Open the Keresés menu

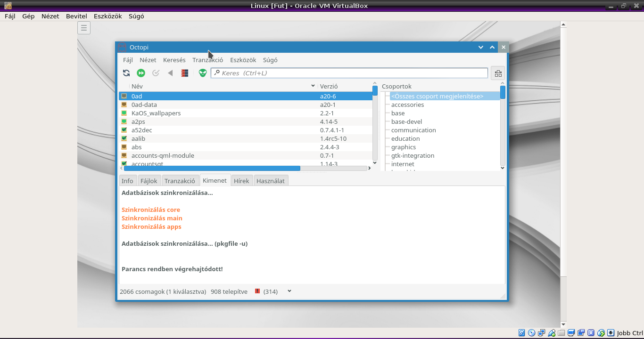click(174, 60)
